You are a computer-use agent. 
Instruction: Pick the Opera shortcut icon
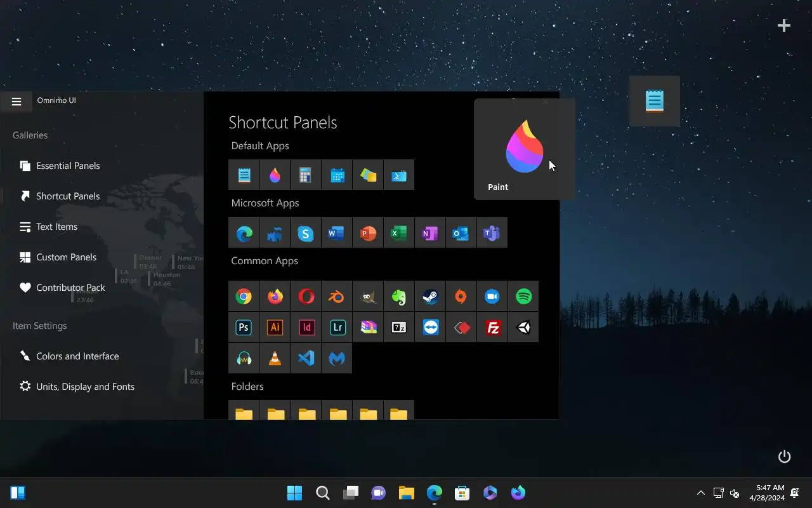coord(306,297)
